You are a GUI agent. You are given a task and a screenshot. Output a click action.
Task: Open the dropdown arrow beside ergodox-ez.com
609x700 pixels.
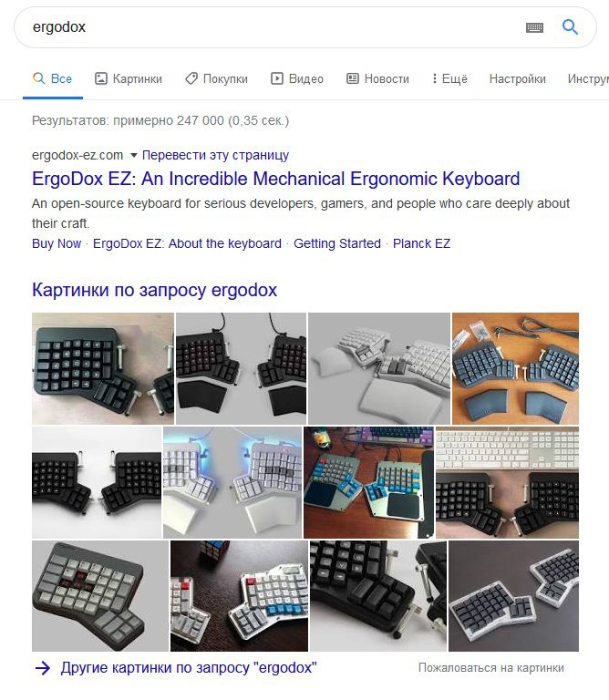133,155
